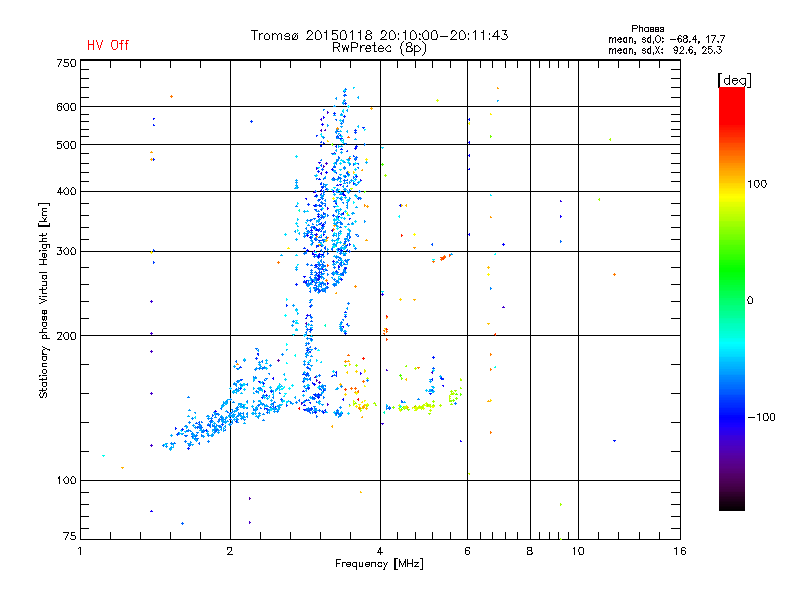Click the 'RwPretec (8p)' subtitle
This screenshot has height=600, width=800.
point(379,48)
